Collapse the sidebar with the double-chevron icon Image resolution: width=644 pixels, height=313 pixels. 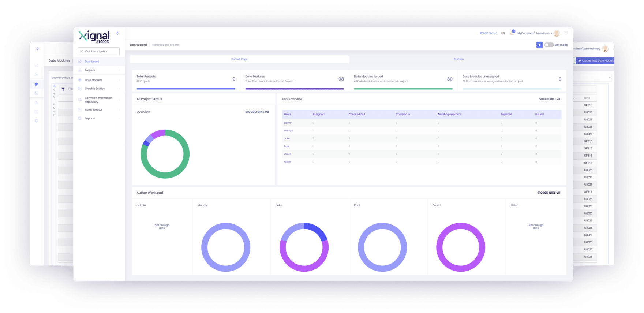tap(118, 33)
